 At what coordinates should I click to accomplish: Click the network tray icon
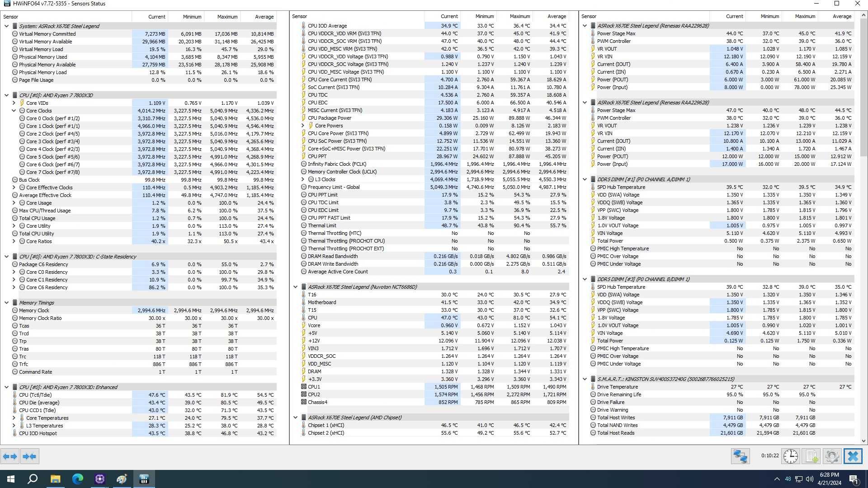click(x=799, y=479)
